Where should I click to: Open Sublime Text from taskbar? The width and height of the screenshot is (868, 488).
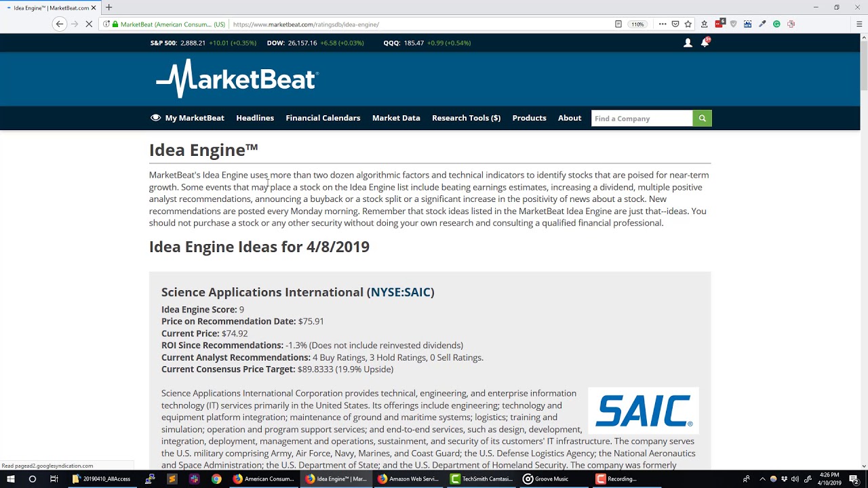point(172,479)
